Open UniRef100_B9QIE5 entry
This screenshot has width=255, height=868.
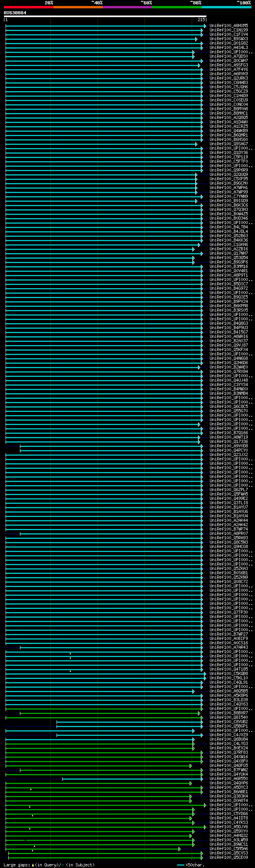pyautogui.click(x=229, y=297)
